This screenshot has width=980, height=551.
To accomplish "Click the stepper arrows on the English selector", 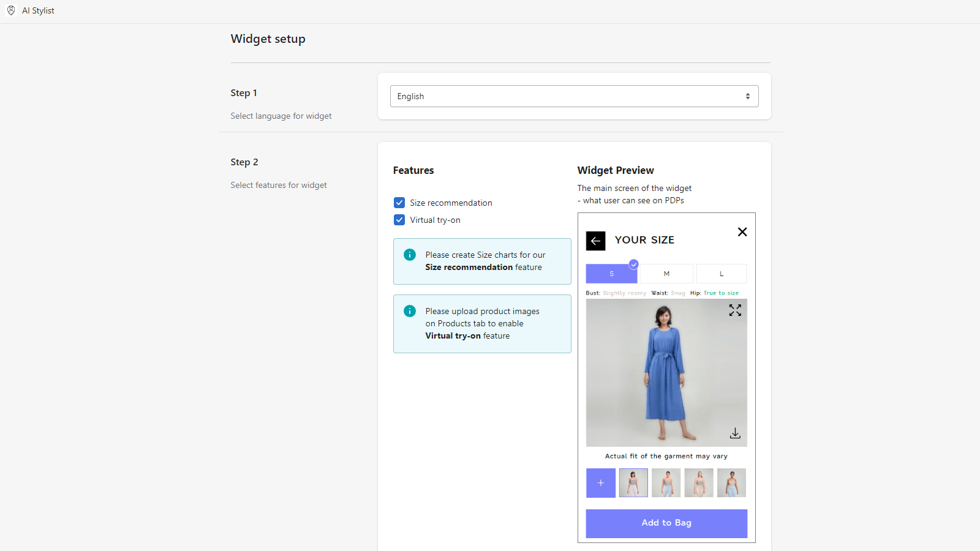I will (747, 96).
